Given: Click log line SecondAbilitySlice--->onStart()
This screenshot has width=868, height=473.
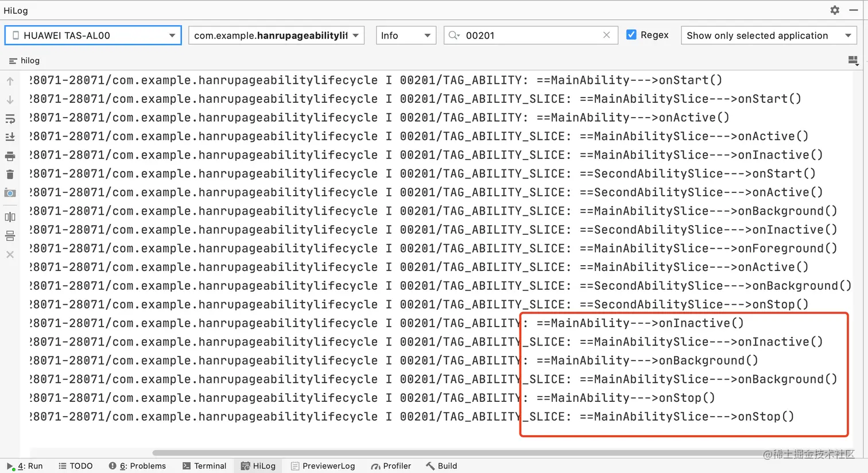Looking at the screenshot, I should [x=423, y=174].
